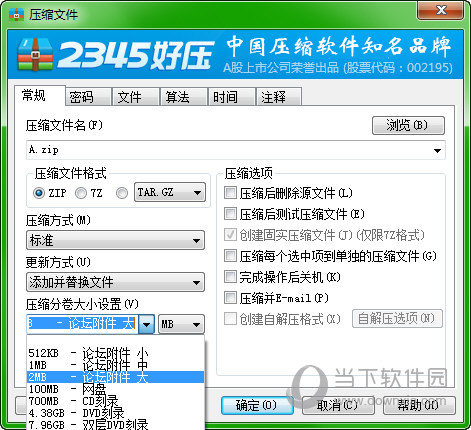
Task: Open the MB unit dropdown
Action: [x=181, y=324]
